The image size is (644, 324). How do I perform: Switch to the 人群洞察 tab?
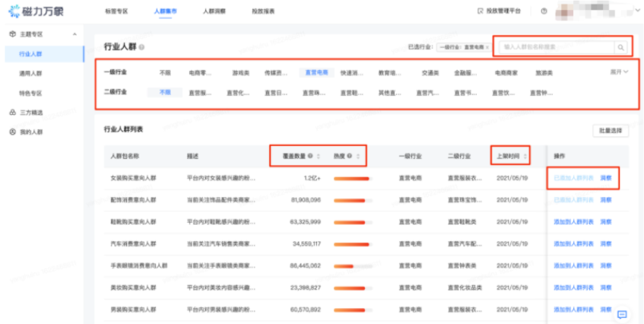214,11
